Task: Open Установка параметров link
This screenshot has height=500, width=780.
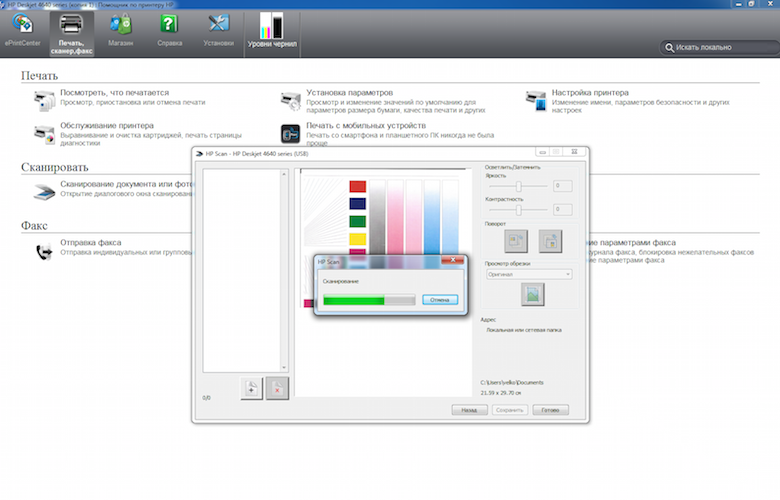Action: [349, 93]
